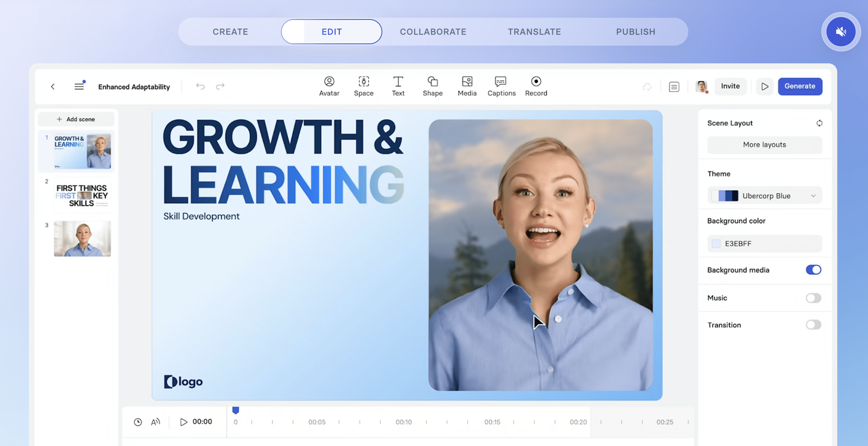Turn on the Transition toggle
The height and width of the screenshot is (446, 868).
click(813, 325)
